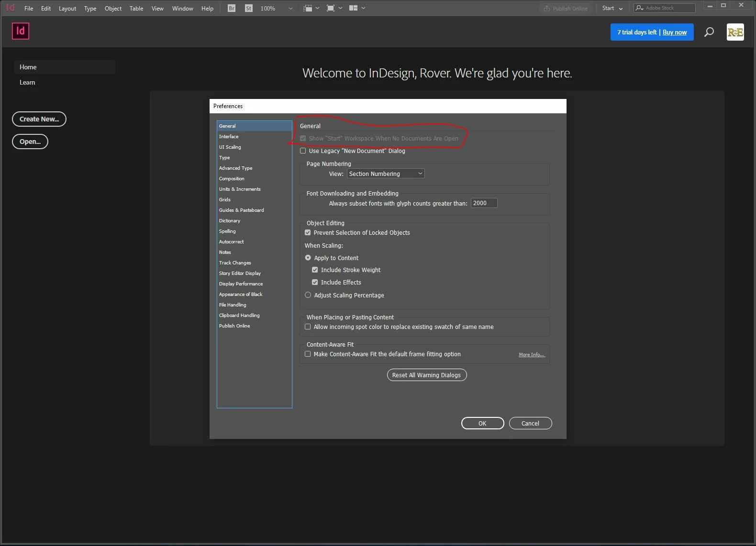Click the Publish Online button
This screenshot has height=546, width=756.
pyautogui.click(x=566, y=8)
